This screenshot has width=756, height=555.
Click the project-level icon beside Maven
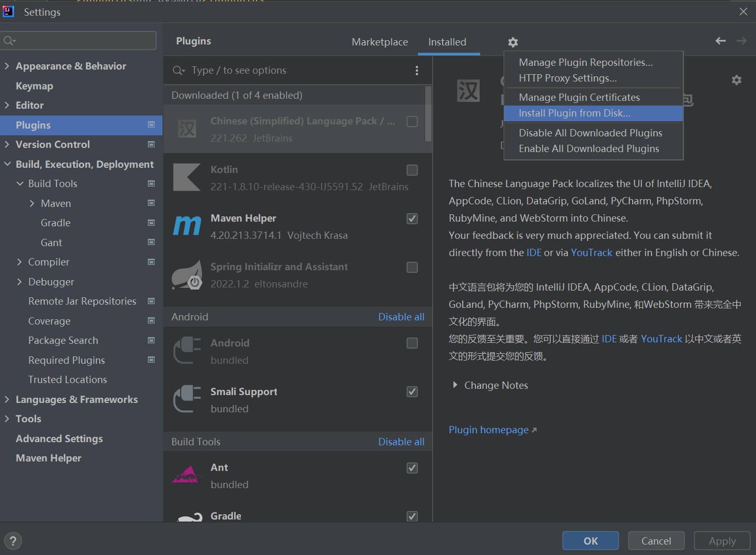[152, 203]
